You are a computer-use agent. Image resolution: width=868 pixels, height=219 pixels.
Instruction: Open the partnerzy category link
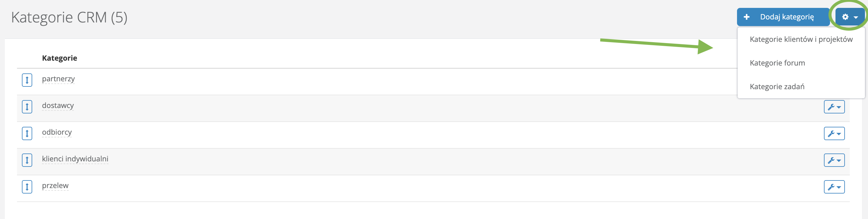tap(58, 79)
